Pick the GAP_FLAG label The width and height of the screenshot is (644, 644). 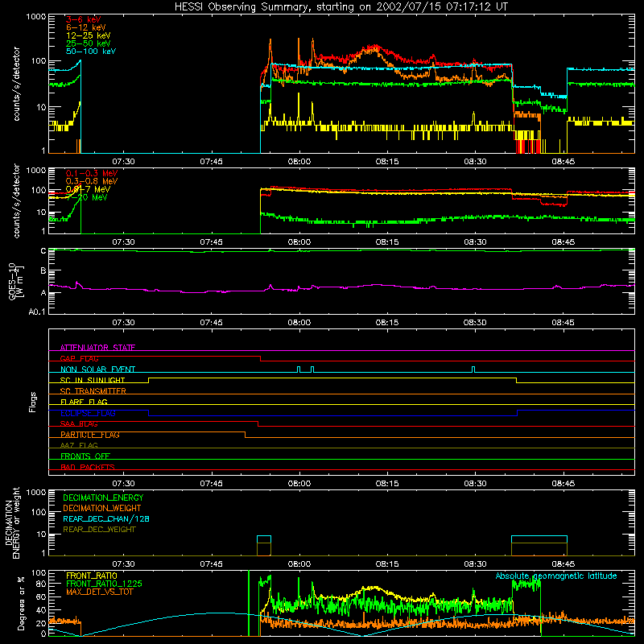pyautogui.click(x=79, y=358)
